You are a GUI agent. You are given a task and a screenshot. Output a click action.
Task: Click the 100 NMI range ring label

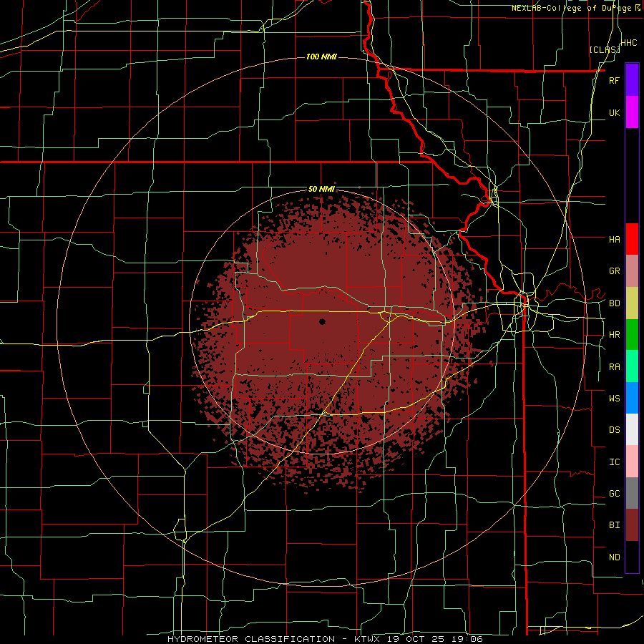(x=321, y=57)
